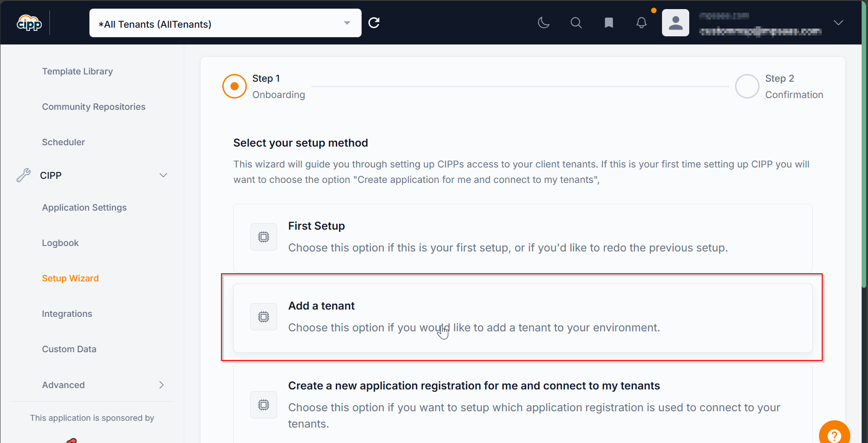Click the Step 2 Confirmation indicator
The image size is (868, 443).
click(x=747, y=86)
